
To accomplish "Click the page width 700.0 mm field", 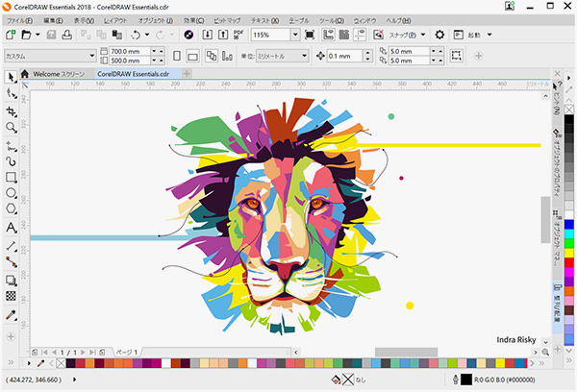I will click(129, 51).
